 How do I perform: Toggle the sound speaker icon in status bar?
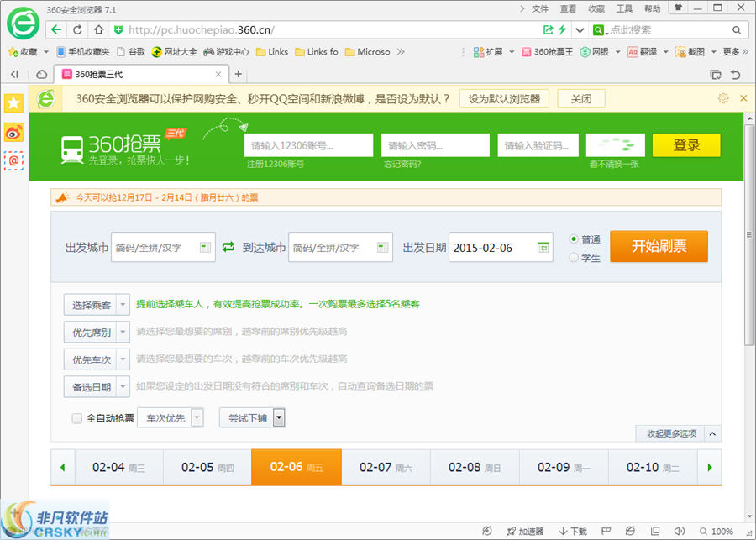679,531
